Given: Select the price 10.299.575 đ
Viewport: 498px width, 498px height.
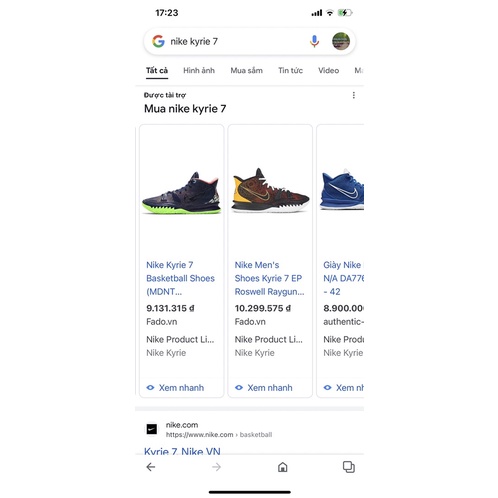Looking at the screenshot, I should [x=263, y=308].
